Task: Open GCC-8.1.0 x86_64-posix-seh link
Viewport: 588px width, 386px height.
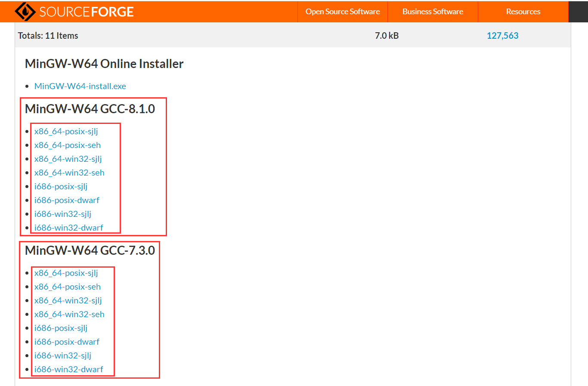Action: click(x=68, y=145)
